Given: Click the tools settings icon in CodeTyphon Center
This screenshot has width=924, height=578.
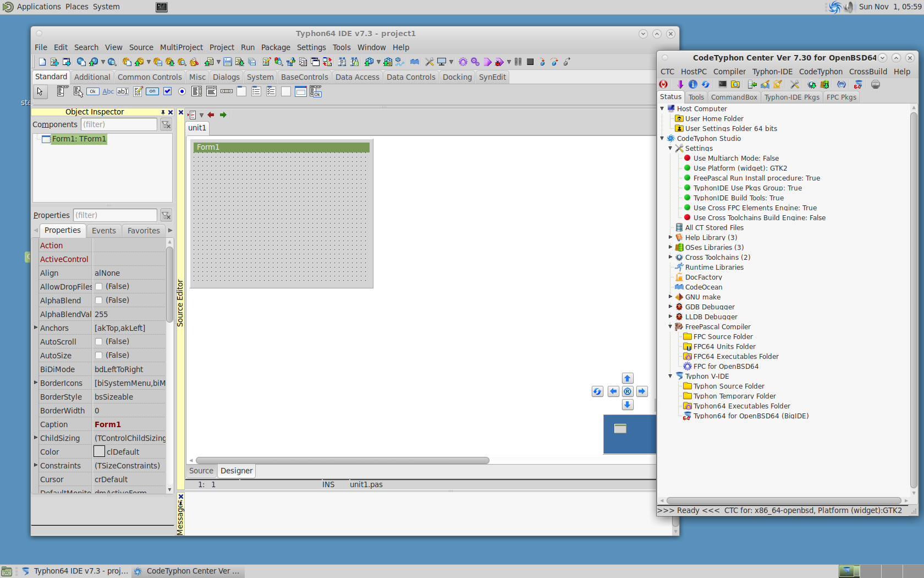Looking at the screenshot, I should (x=795, y=84).
